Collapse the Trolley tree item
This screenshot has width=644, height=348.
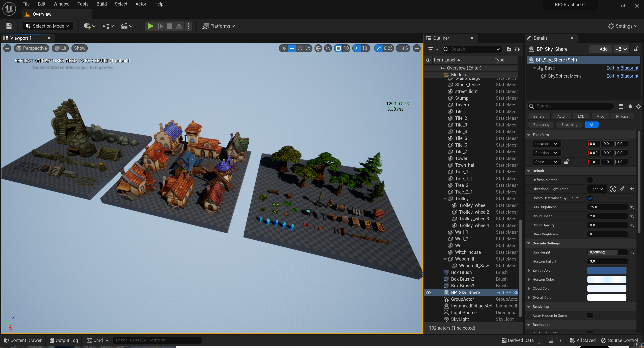click(x=445, y=199)
